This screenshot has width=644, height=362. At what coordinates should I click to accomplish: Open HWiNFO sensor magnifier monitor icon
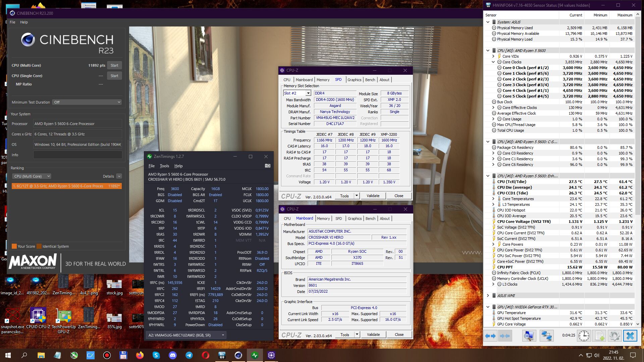tap(529, 336)
